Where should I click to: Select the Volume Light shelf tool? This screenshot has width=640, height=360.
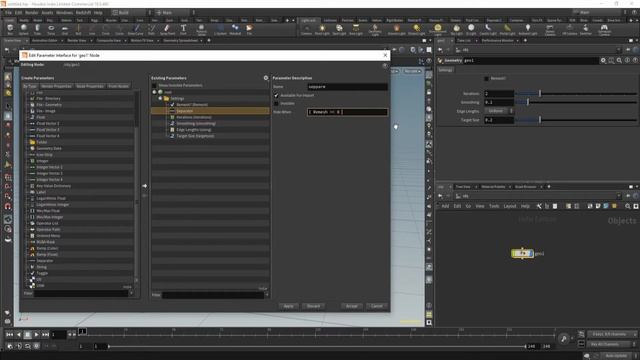click(396, 29)
